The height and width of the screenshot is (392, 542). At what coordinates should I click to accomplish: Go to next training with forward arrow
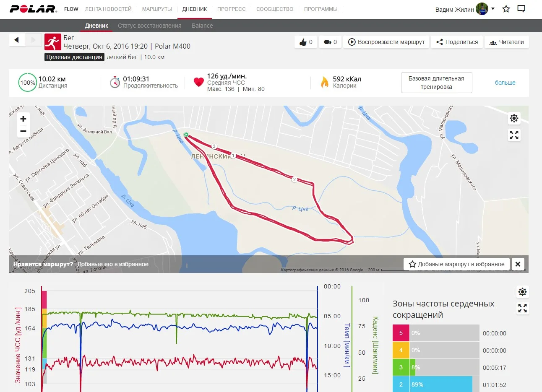34,40
